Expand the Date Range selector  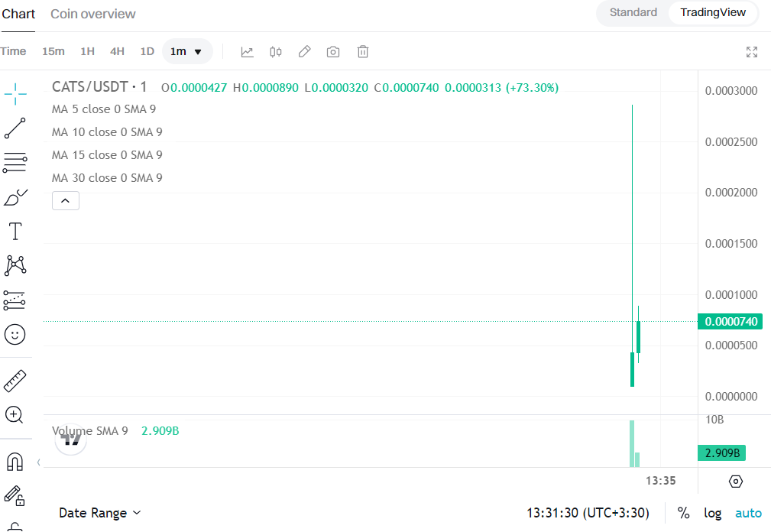click(x=99, y=513)
